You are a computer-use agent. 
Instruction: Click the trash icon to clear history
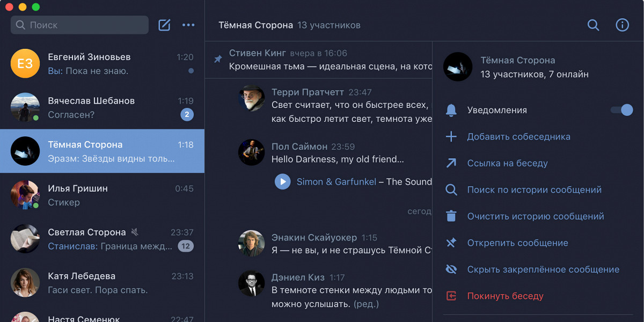point(451,216)
